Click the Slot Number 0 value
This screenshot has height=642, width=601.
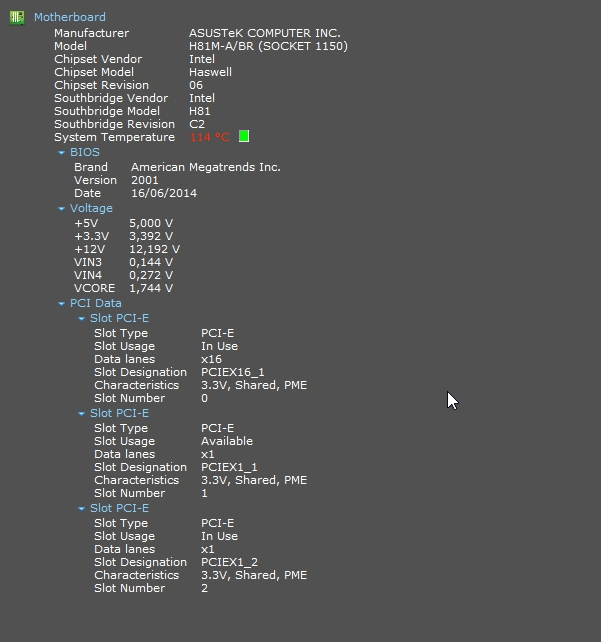(x=204, y=398)
